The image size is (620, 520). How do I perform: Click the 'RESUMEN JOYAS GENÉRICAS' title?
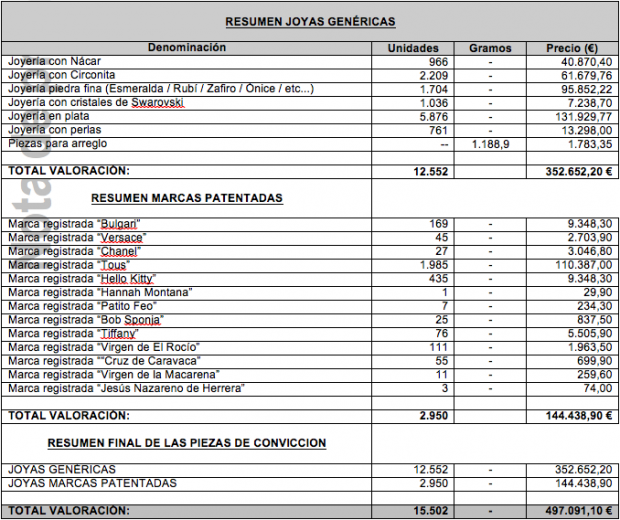(310, 21)
